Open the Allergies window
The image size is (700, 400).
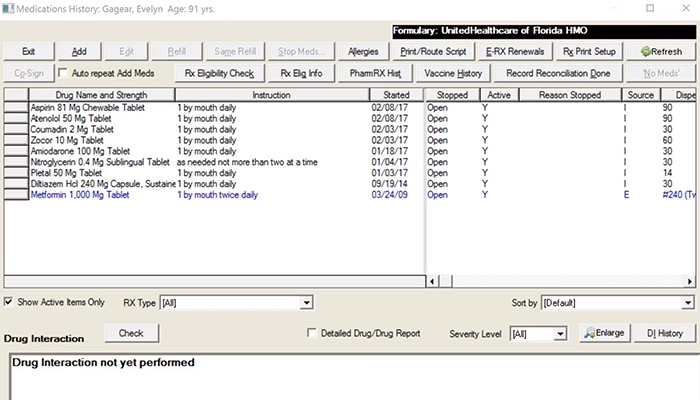[x=363, y=51]
